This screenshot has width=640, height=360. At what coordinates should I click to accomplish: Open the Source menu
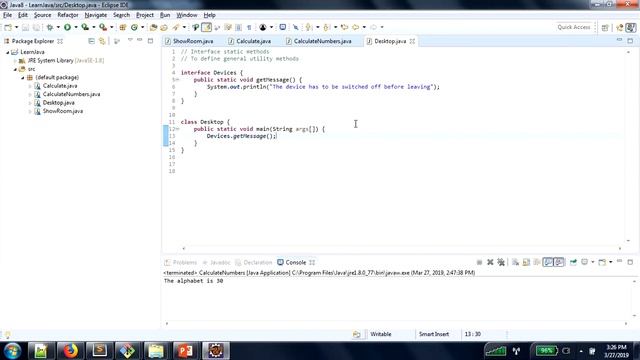42,15
